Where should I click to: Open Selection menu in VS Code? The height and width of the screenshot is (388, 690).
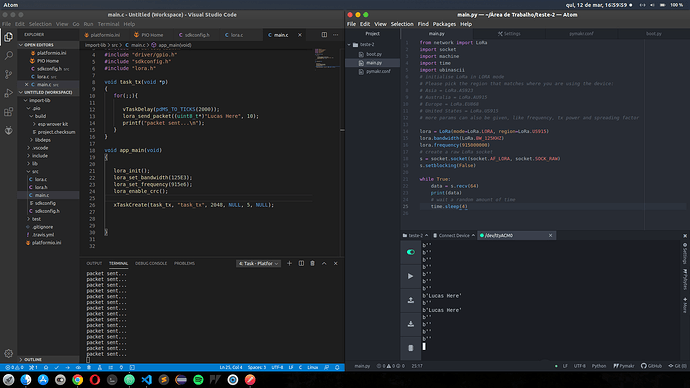click(x=40, y=24)
